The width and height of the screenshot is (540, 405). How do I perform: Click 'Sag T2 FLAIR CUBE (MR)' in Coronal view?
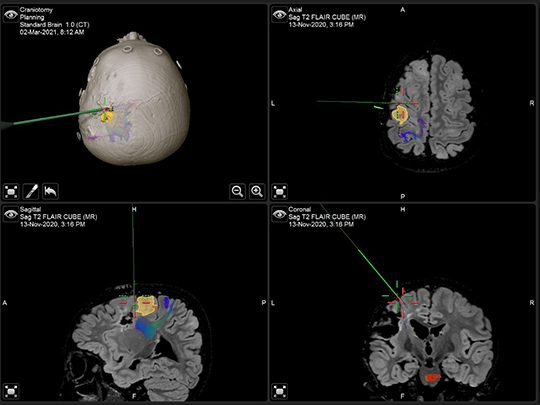click(x=327, y=217)
